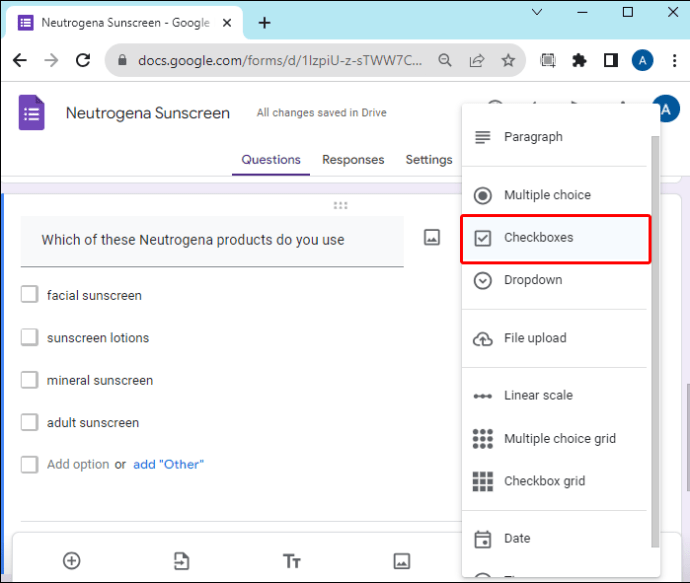Click the form title Neutrogena Sunscreen
The width and height of the screenshot is (690, 583).
[148, 113]
